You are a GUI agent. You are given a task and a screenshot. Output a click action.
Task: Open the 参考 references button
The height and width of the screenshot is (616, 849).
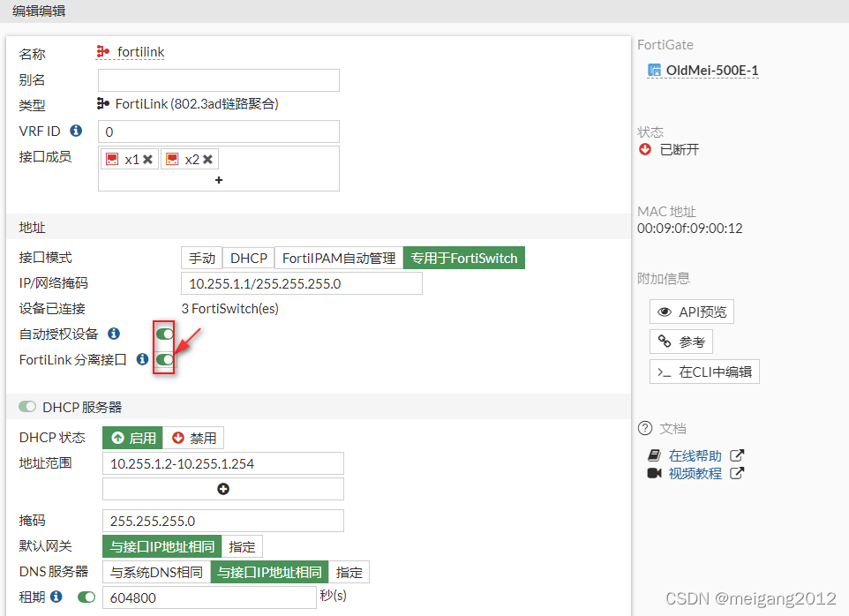tap(681, 342)
